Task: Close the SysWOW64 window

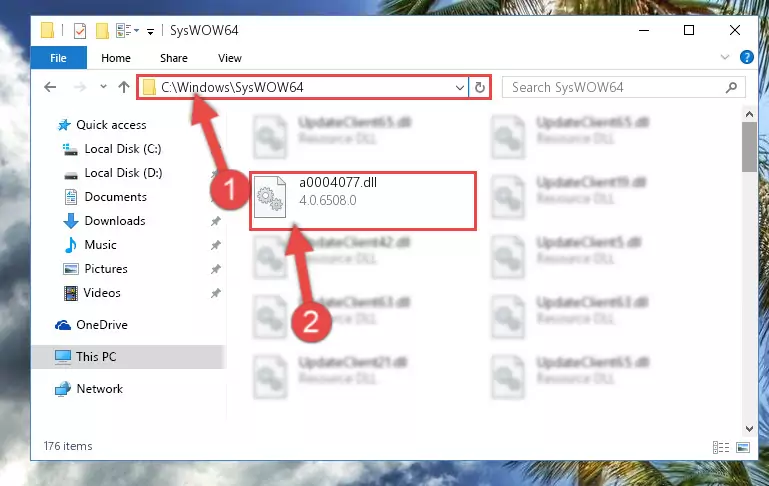Action: 735,30
